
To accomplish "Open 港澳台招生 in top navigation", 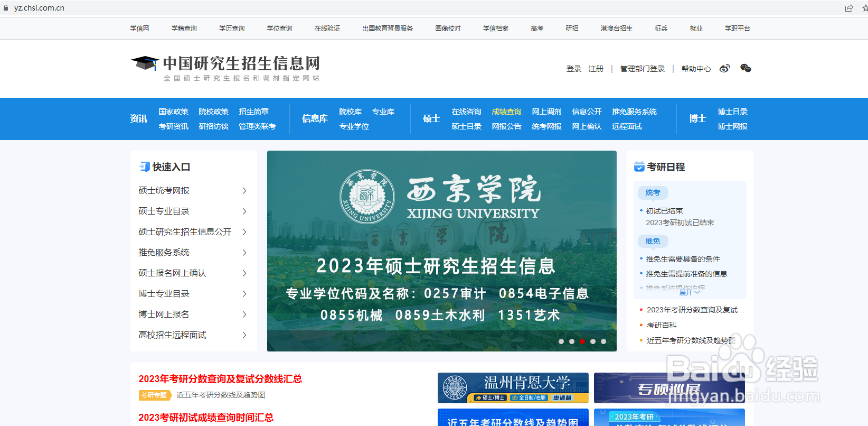I will 616,29.
